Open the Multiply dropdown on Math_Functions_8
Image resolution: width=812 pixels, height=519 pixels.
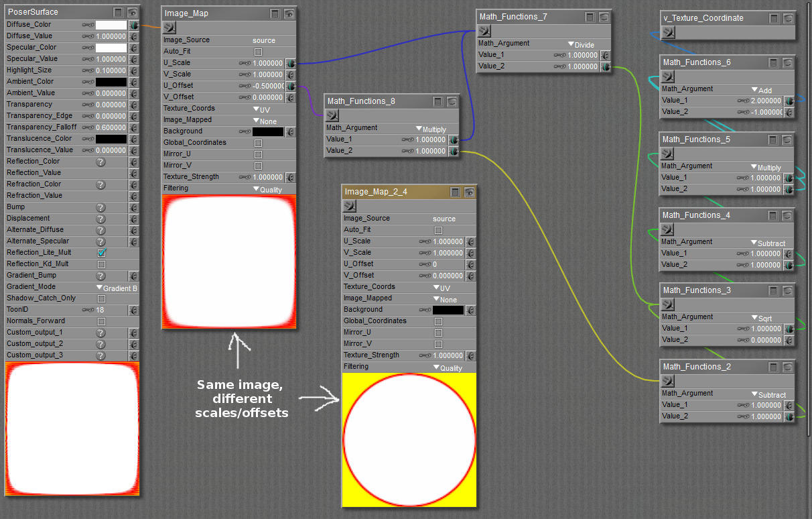tap(431, 129)
